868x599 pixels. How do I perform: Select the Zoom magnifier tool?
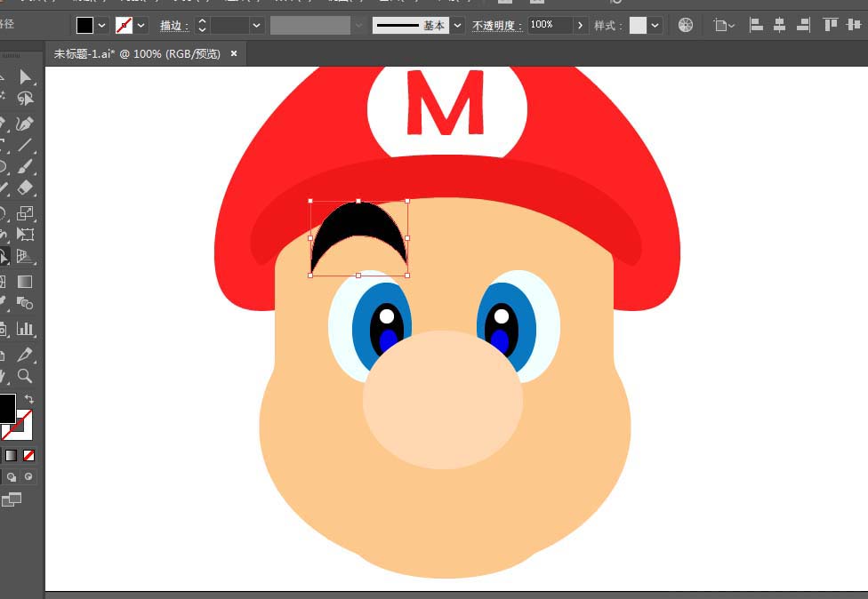tap(25, 376)
